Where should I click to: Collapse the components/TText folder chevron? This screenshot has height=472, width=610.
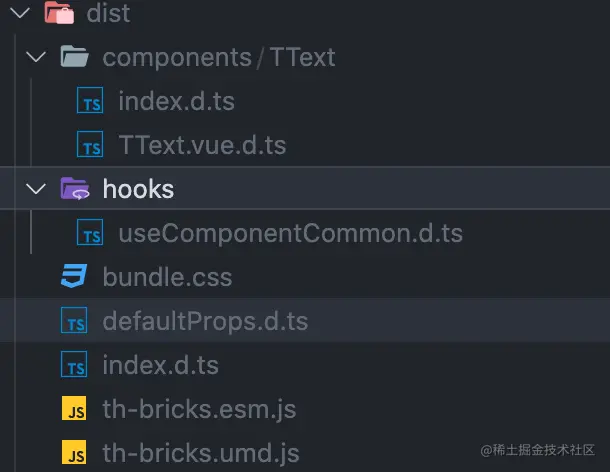(36, 57)
